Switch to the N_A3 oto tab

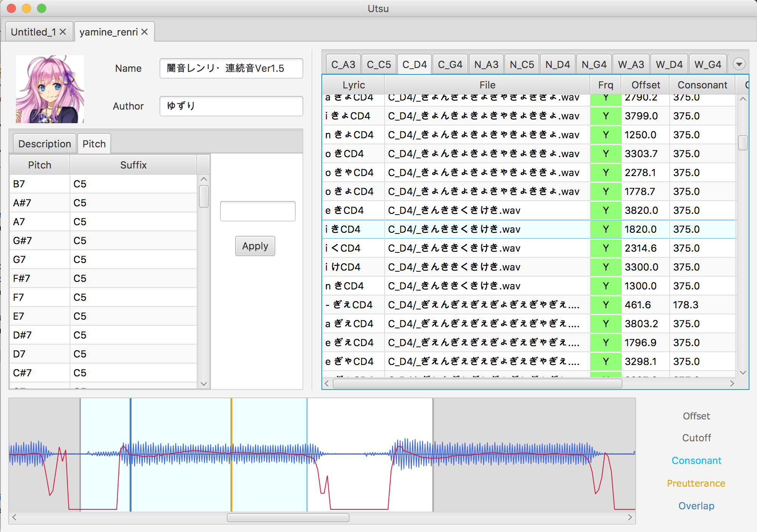(486, 65)
